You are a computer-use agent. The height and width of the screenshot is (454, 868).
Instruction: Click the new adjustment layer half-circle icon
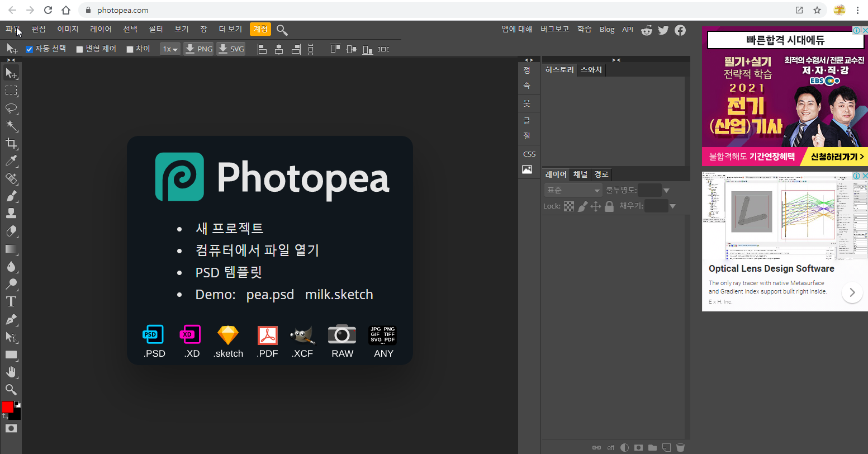[x=624, y=447]
